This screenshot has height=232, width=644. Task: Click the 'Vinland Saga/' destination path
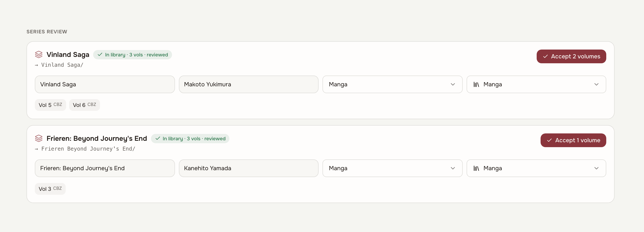pyautogui.click(x=62, y=65)
